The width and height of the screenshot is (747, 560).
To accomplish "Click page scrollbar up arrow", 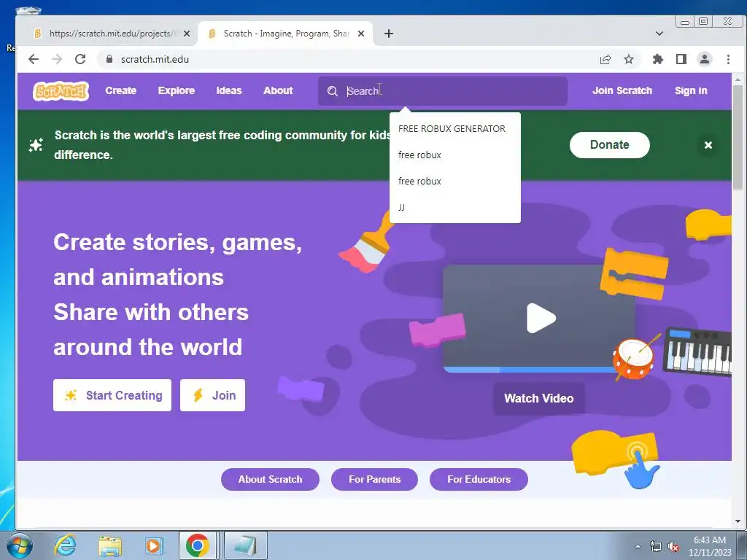I will click(738, 79).
